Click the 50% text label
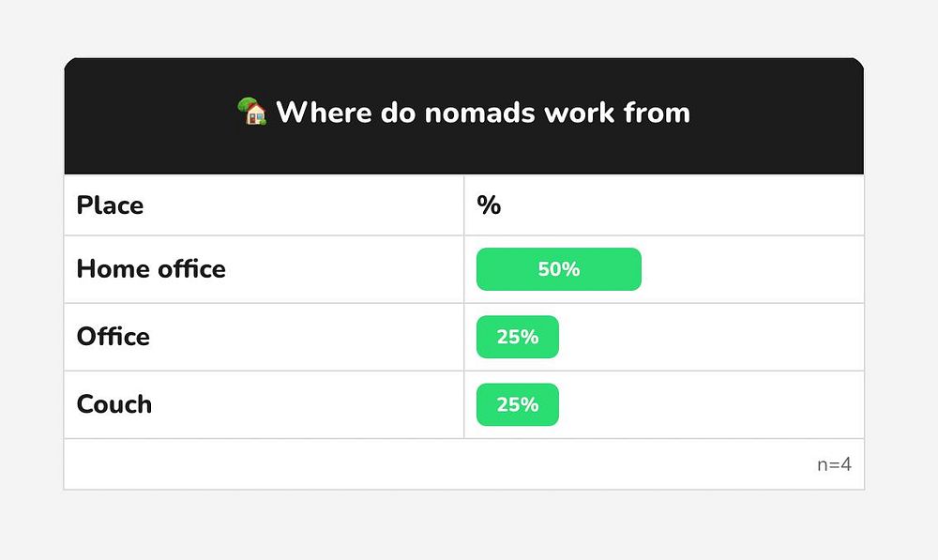The height and width of the screenshot is (560, 938). (x=559, y=269)
